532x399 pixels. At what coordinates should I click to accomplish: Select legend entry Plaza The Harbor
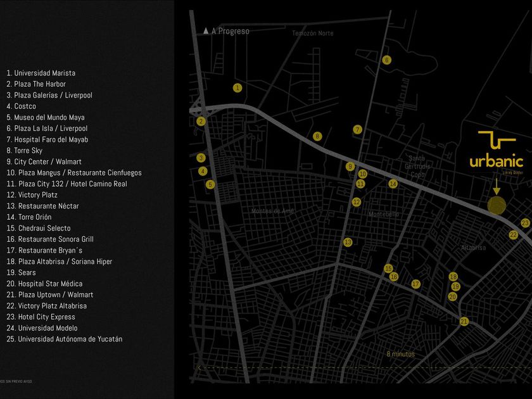tap(36, 84)
